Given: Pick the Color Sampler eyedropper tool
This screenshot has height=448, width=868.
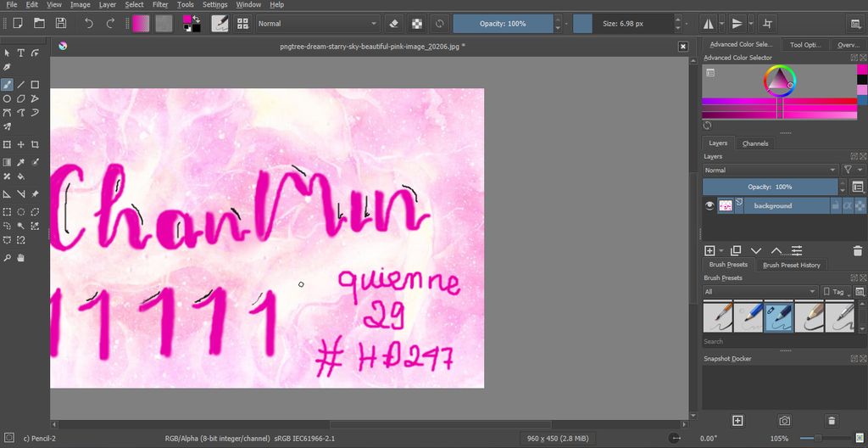Looking at the screenshot, I should (20, 162).
